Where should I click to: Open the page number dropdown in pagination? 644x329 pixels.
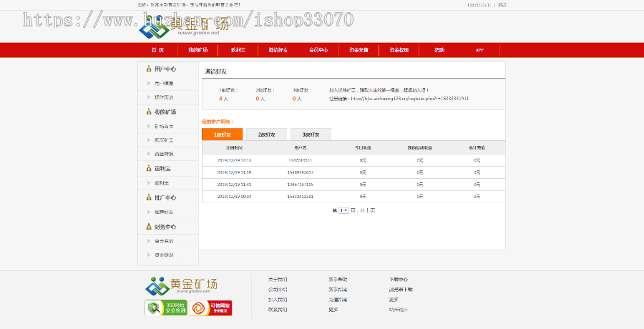coord(343,211)
